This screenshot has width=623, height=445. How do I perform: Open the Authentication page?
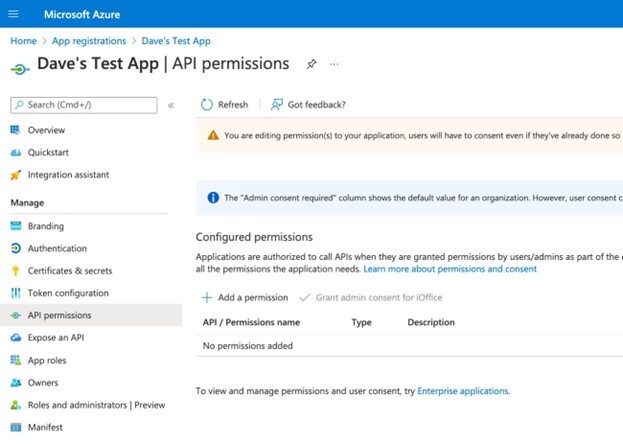coord(57,248)
